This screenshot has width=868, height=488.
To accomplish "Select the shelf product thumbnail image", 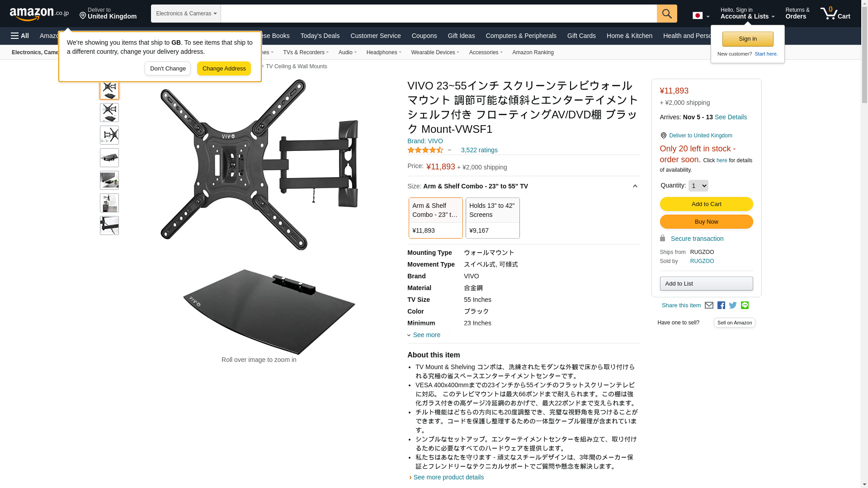I will (x=109, y=158).
